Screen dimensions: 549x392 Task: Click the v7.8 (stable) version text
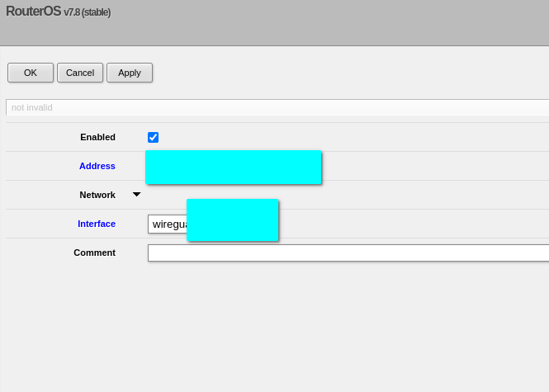88,12
